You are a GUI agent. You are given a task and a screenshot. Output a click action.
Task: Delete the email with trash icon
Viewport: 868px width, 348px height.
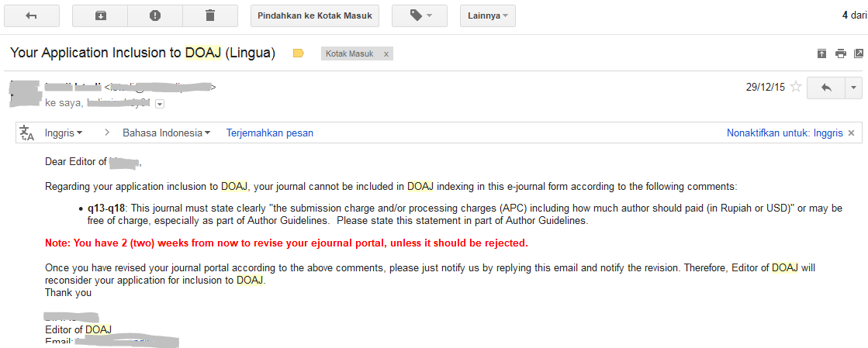tap(210, 16)
